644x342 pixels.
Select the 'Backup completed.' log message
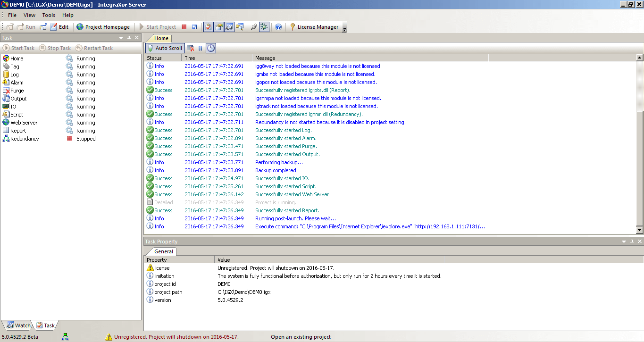pos(276,170)
